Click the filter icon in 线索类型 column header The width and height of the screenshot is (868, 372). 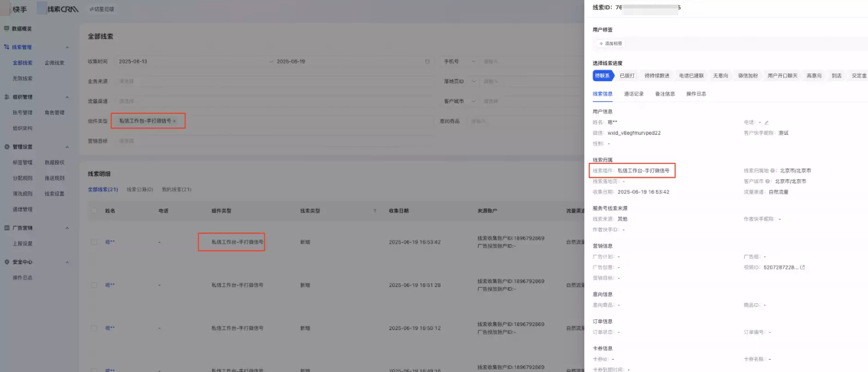[x=375, y=211]
